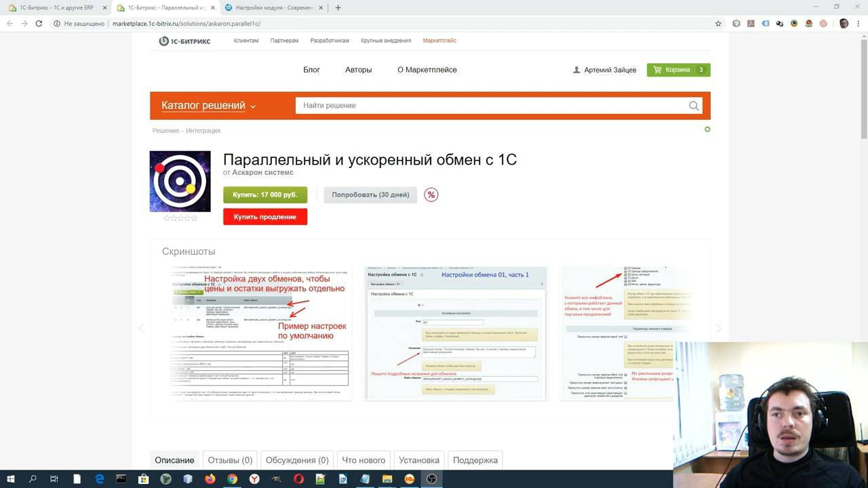Viewport: 868px width, 488px height.
Task: Click the gray cube extension icon in Chrome
Action: [736, 23]
